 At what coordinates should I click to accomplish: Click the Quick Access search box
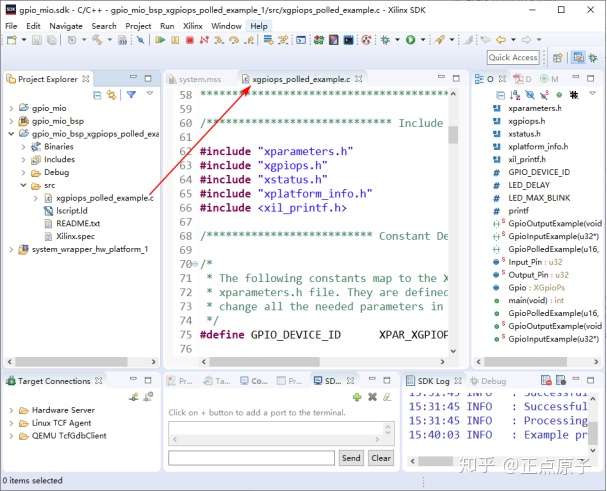514,58
